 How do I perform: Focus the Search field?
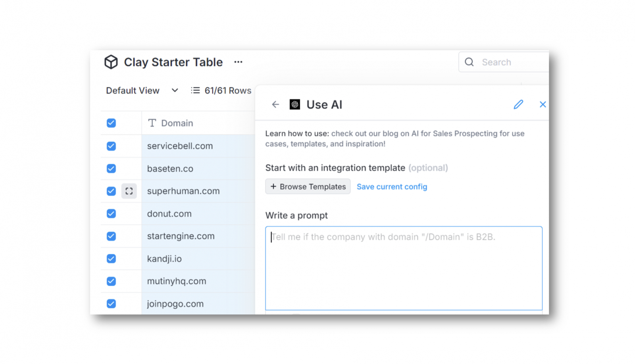512,62
